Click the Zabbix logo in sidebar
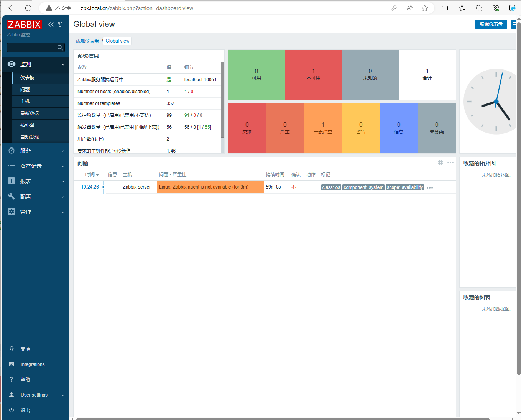Image resolution: width=521 pixels, height=420 pixels. (24, 25)
